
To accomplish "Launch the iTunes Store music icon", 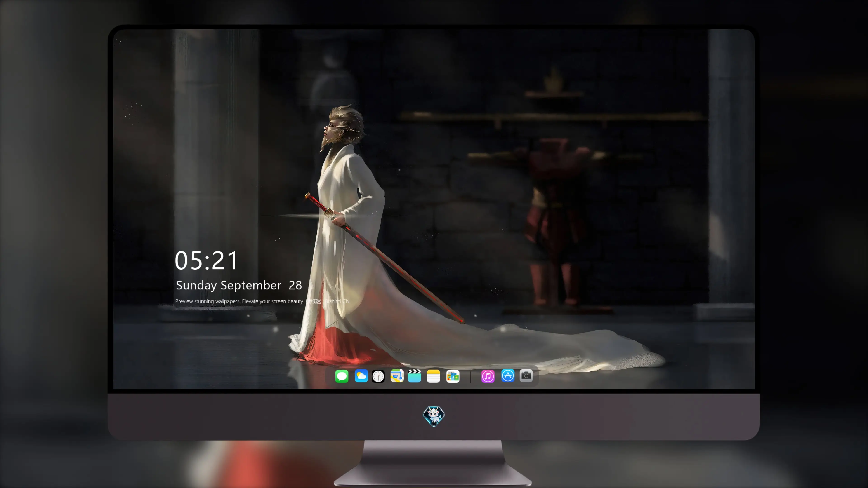I will (488, 376).
